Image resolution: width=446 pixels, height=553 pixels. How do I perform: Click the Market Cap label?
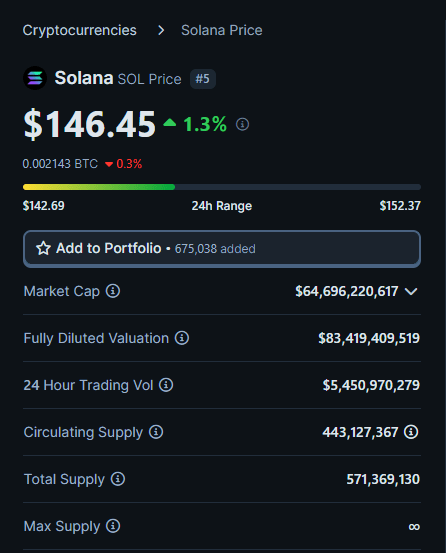tap(62, 291)
